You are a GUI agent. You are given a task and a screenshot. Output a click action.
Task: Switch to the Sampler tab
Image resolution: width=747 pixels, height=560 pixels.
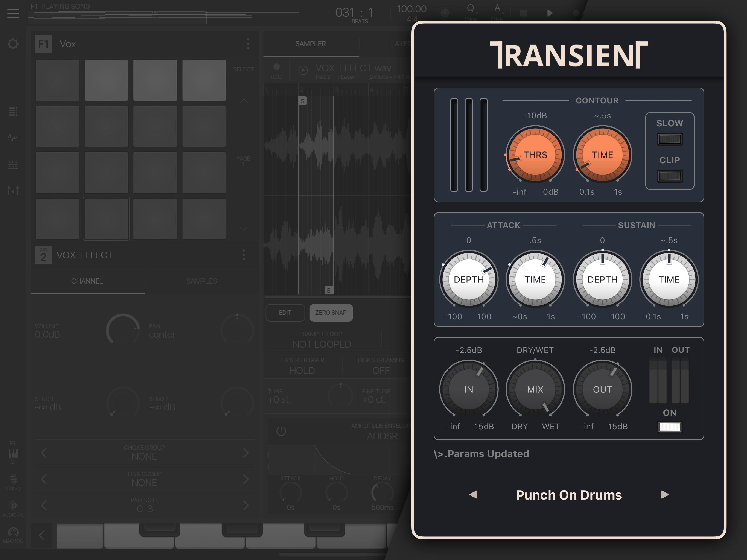click(310, 44)
